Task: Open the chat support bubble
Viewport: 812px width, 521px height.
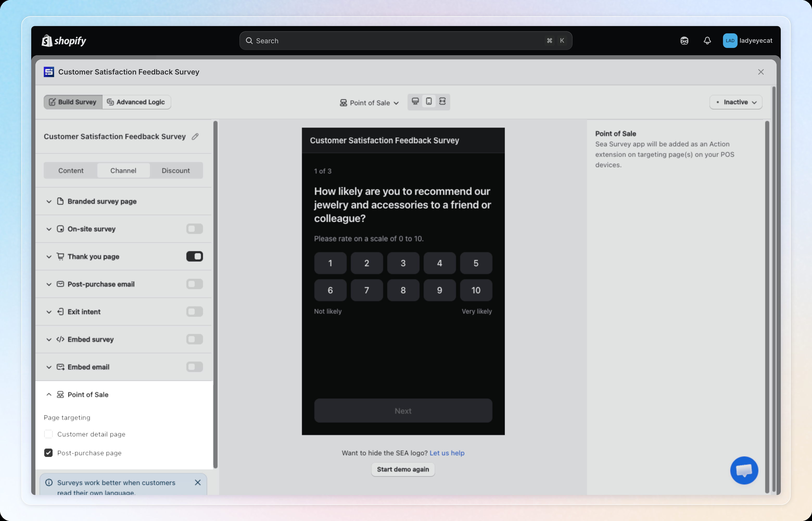Action: 744,470
